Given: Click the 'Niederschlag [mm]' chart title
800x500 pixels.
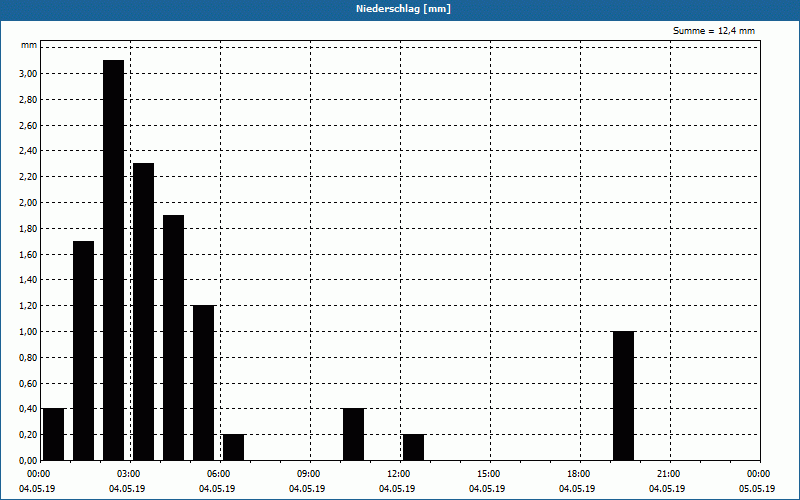Looking at the screenshot, I should coord(403,9).
